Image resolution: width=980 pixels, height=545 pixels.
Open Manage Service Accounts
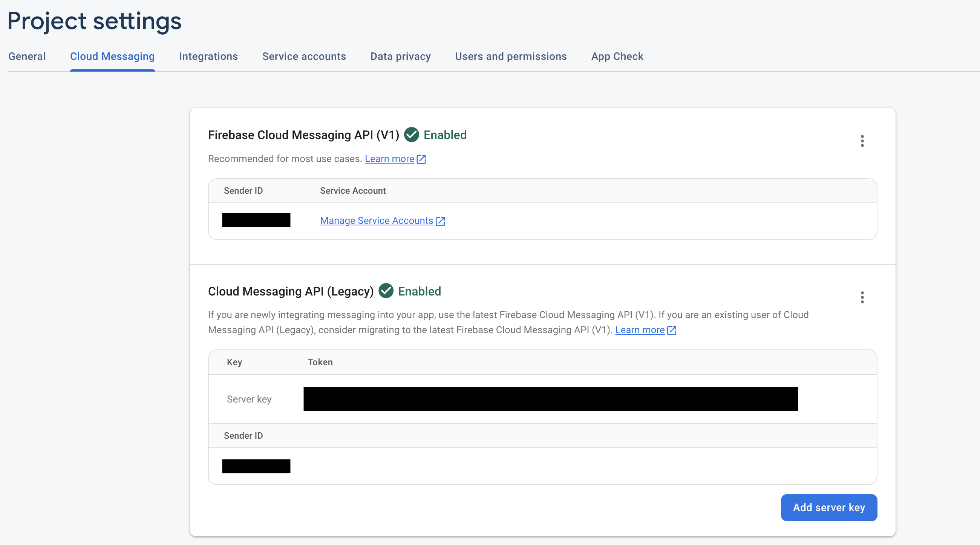pos(377,220)
